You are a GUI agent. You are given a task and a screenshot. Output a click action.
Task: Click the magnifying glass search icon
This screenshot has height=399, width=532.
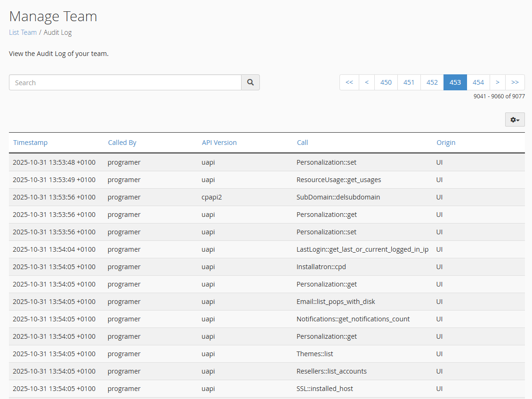(250, 82)
